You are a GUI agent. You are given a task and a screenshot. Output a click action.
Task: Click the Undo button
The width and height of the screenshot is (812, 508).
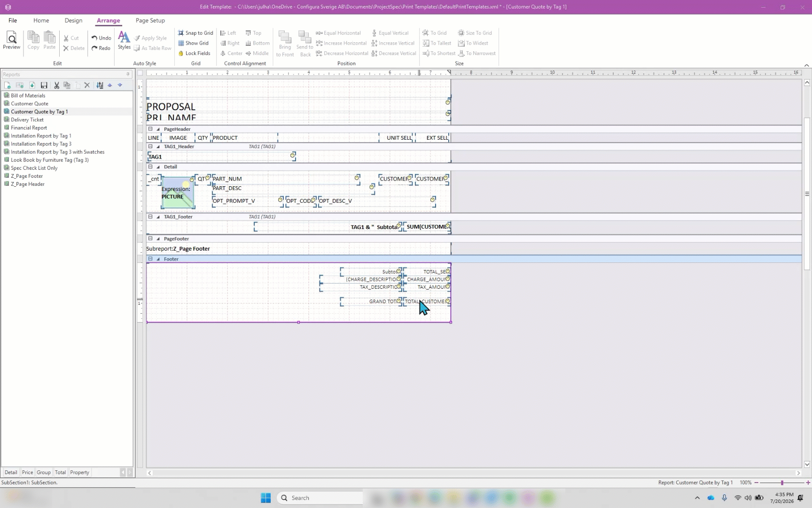coord(101,38)
